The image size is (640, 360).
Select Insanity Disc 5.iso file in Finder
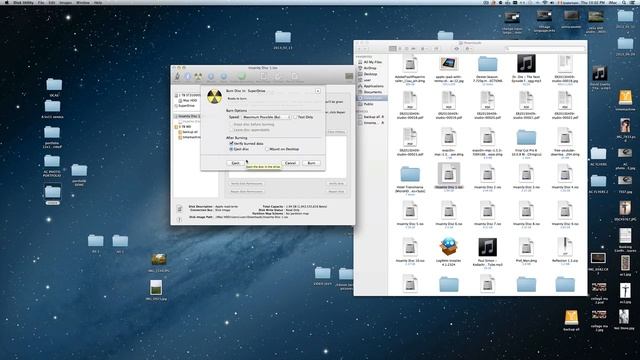410,213
